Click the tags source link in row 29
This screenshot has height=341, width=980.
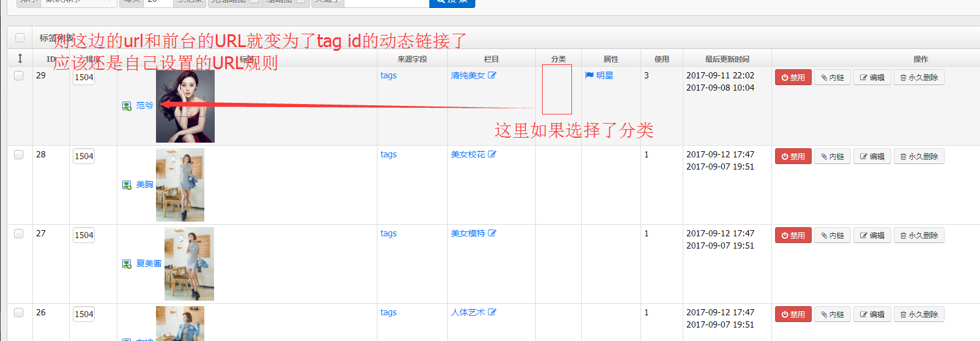[x=388, y=75]
